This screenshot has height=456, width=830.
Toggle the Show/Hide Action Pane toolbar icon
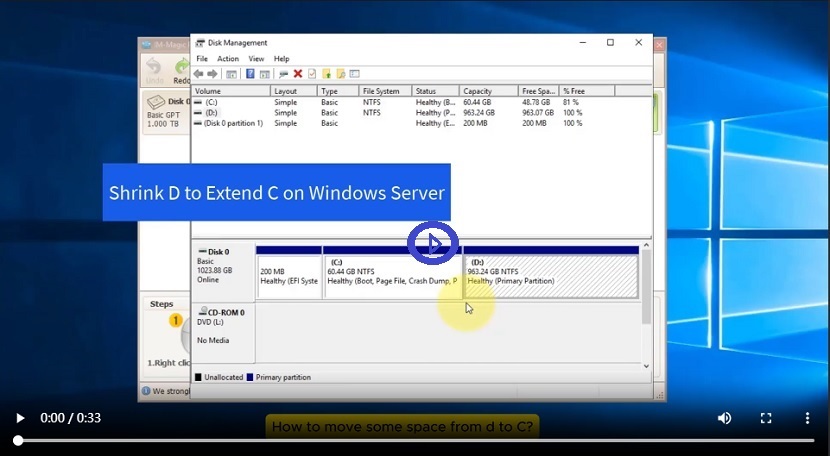tap(264, 74)
